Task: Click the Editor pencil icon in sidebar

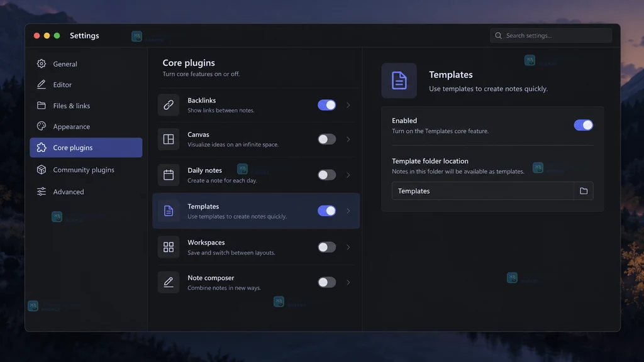Action: coord(42,85)
